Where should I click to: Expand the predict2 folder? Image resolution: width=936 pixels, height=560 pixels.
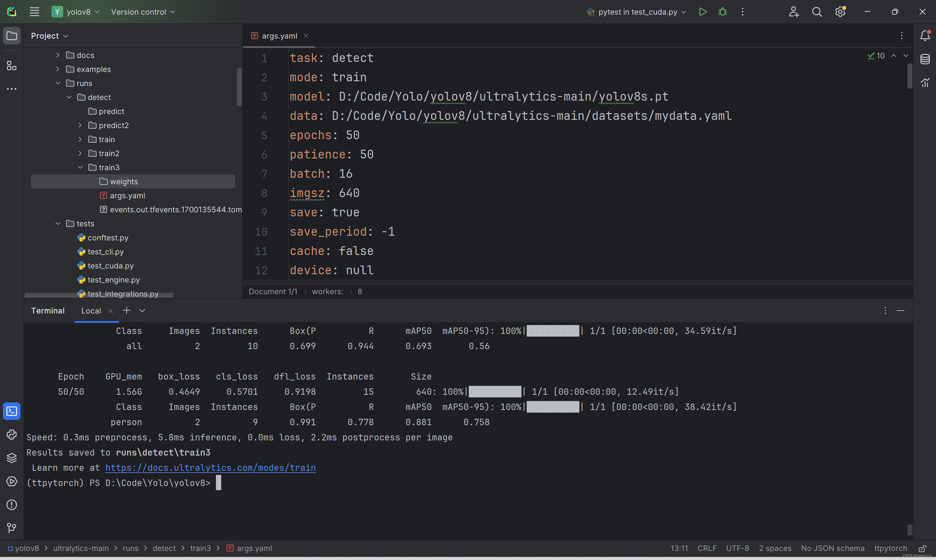click(80, 125)
